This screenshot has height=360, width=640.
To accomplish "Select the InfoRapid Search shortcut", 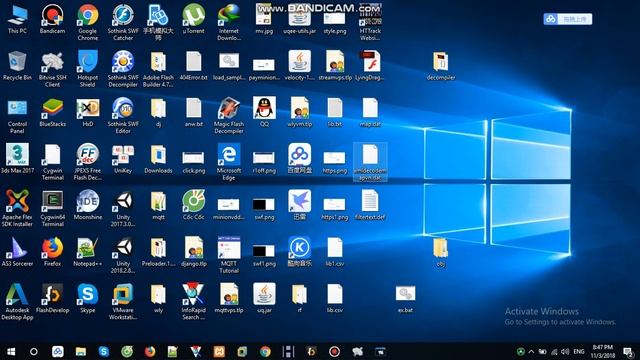I will [x=193, y=302].
